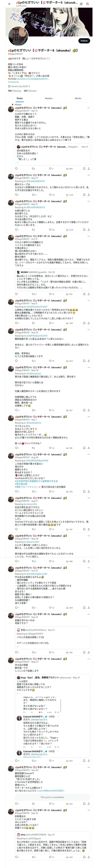The image size is (98, 868).
Task: Open the YouTube channel link in bio
Action: (x=33, y=79)
